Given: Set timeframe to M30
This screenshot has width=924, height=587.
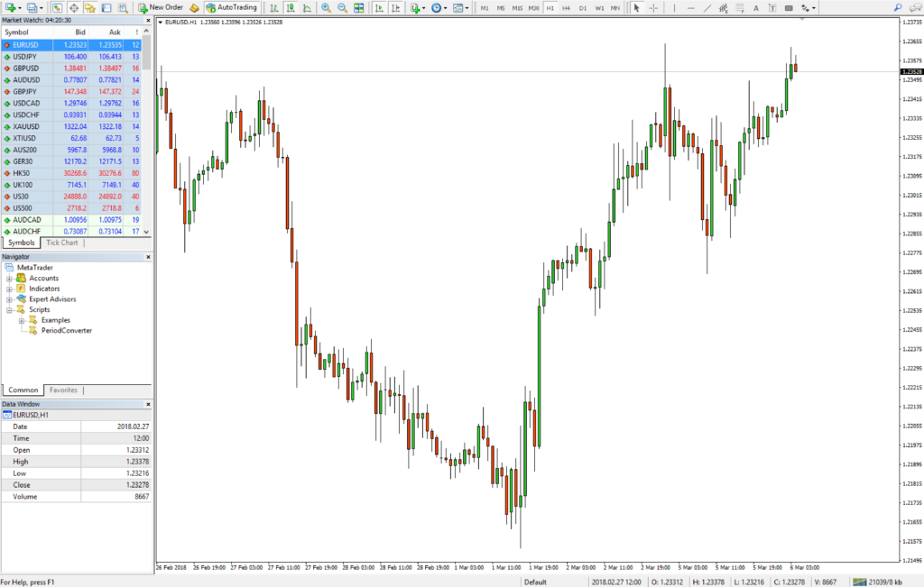Looking at the screenshot, I should (x=533, y=7).
